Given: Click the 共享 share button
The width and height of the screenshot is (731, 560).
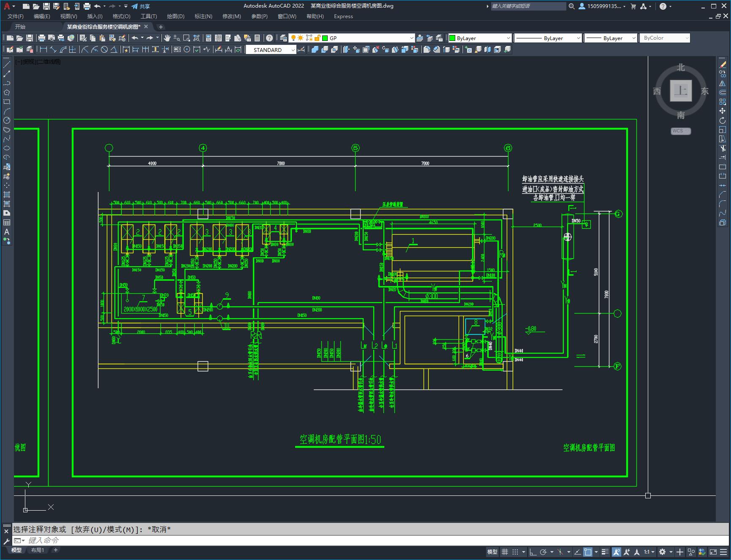Looking at the screenshot, I should point(141,6).
